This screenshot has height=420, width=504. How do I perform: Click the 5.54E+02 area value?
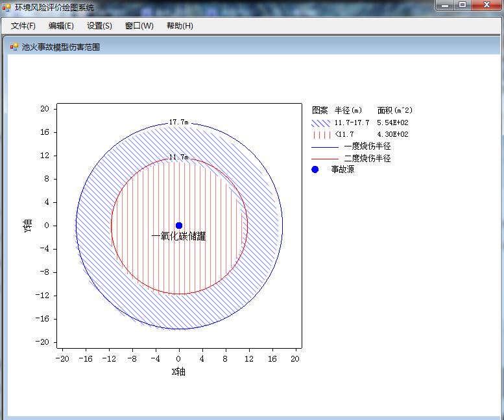tap(392, 122)
